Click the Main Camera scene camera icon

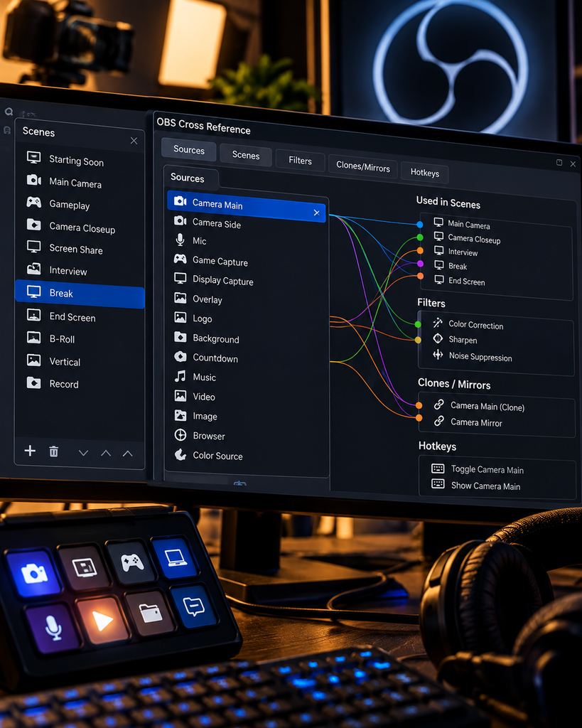tap(34, 180)
